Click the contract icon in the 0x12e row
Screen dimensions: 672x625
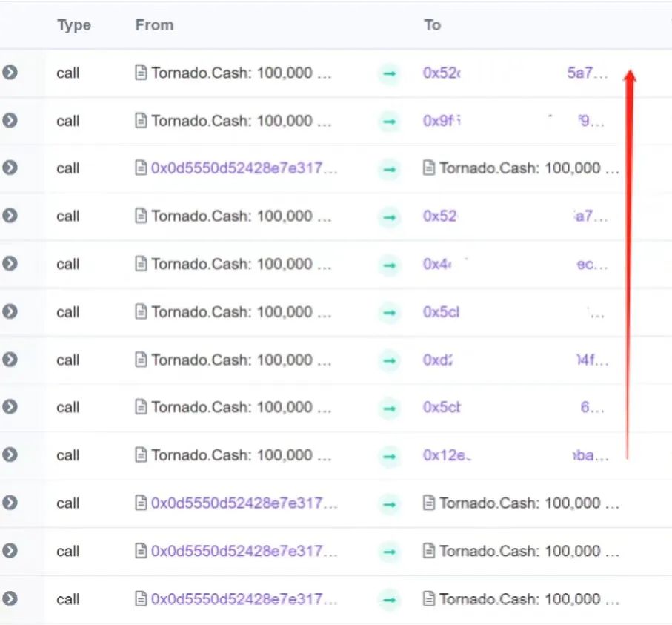pos(141,455)
